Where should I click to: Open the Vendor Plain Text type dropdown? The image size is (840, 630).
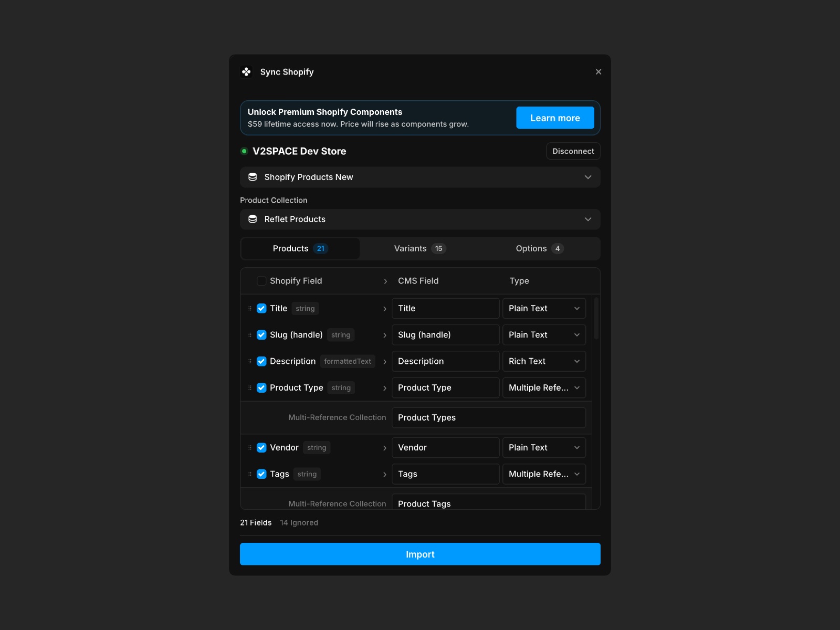point(544,448)
